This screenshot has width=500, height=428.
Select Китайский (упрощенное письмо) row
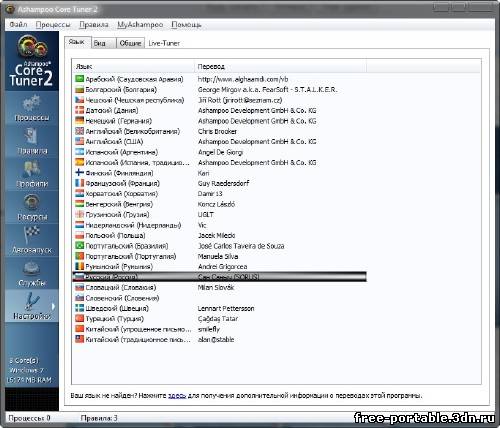(220, 329)
